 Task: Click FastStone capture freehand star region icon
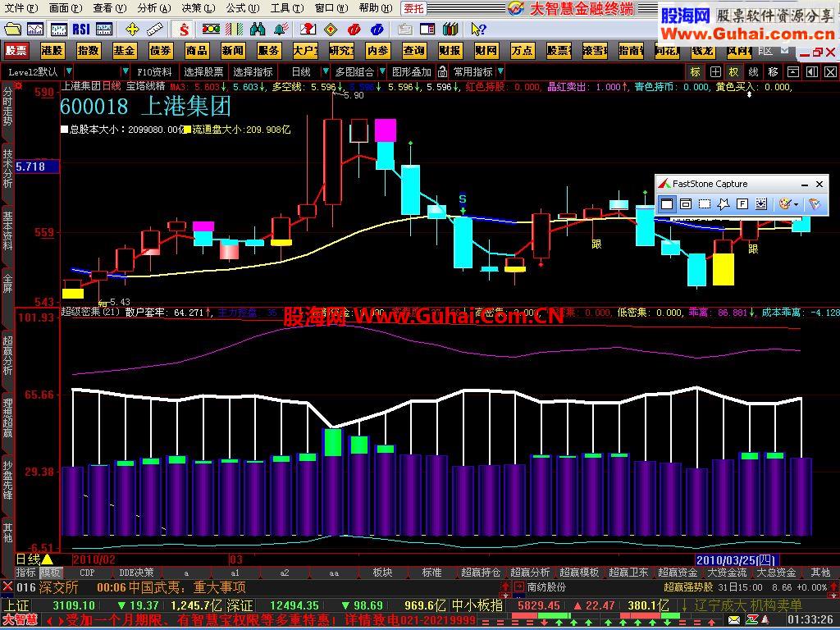724,204
